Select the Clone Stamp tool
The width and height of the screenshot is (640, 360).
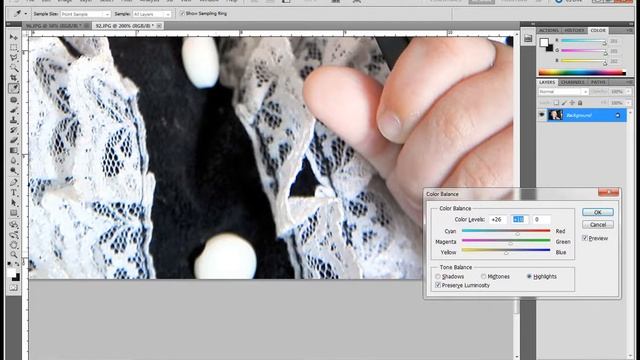click(x=13, y=120)
